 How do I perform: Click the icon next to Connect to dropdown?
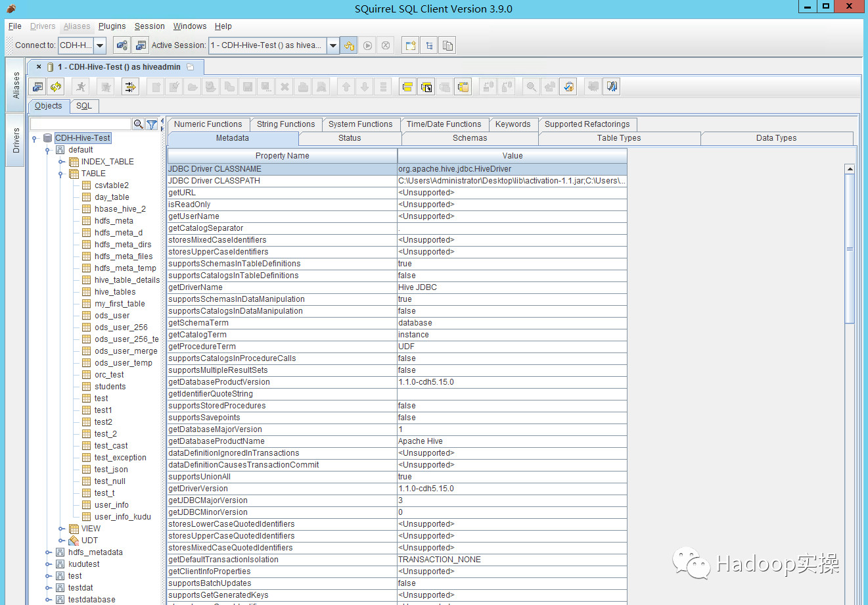[121, 45]
